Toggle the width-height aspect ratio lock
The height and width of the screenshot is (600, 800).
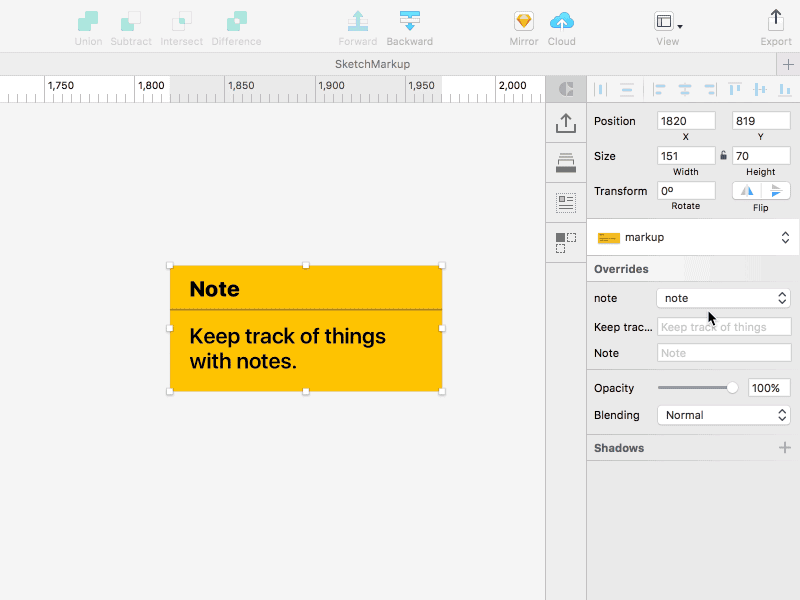723,155
